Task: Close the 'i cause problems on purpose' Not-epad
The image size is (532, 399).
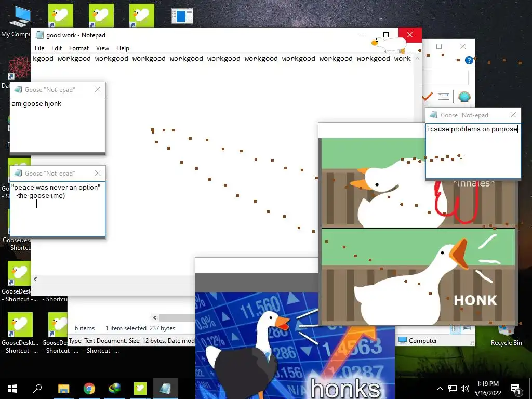Action: coord(513,115)
